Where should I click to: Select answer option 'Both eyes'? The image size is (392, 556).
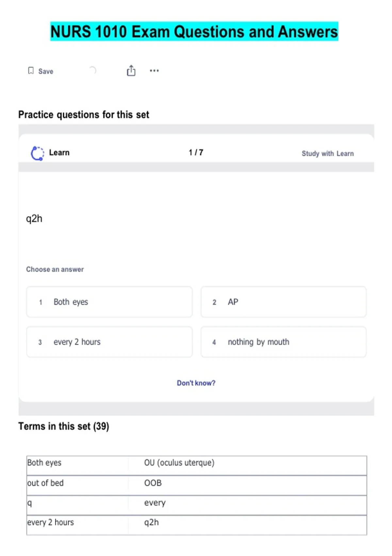point(109,302)
